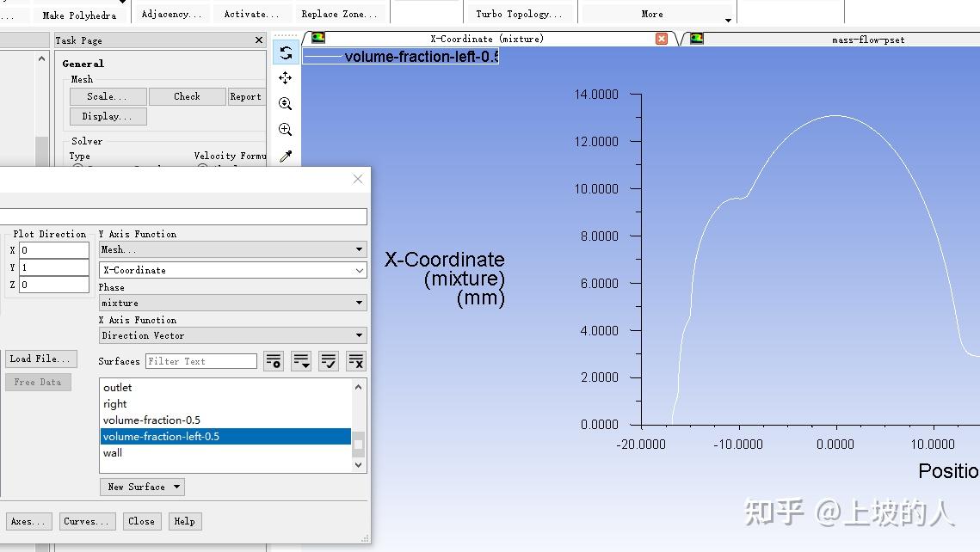
Task: Select the pan/translate view tool
Action: (286, 78)
